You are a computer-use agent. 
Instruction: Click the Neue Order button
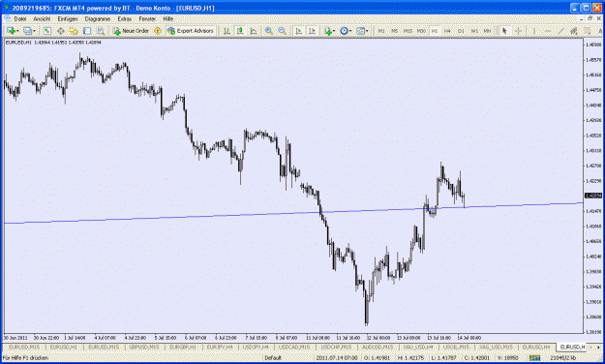pyautogui.click(x=131, y=31)
